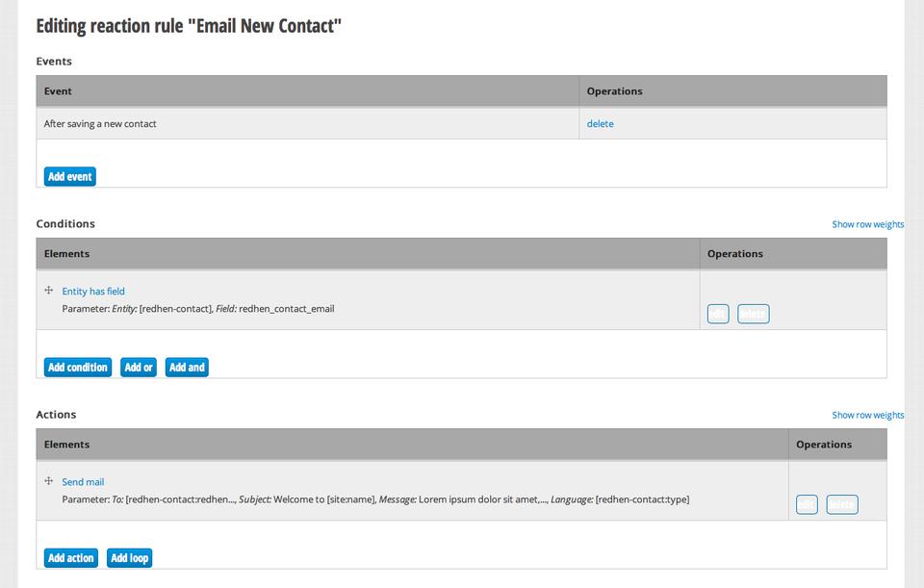Edit the Entity has field condition

pos(718,314)
